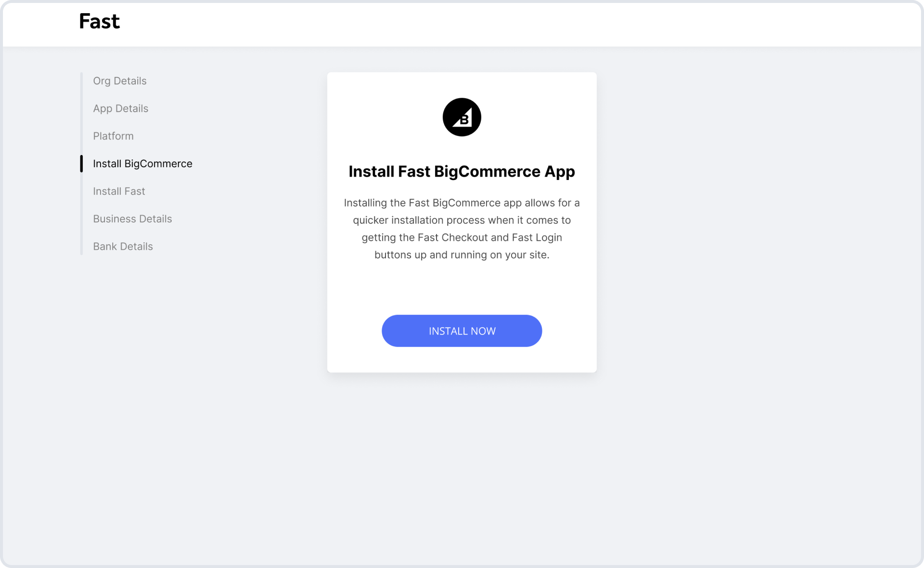Select the Install BigCommerce step
Viewport: 924px width, 568px height.
(143, 163)
